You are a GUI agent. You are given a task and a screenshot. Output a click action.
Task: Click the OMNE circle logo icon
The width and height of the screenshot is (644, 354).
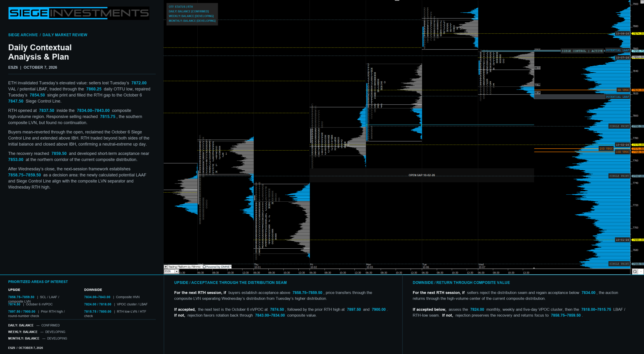[204, 267]
